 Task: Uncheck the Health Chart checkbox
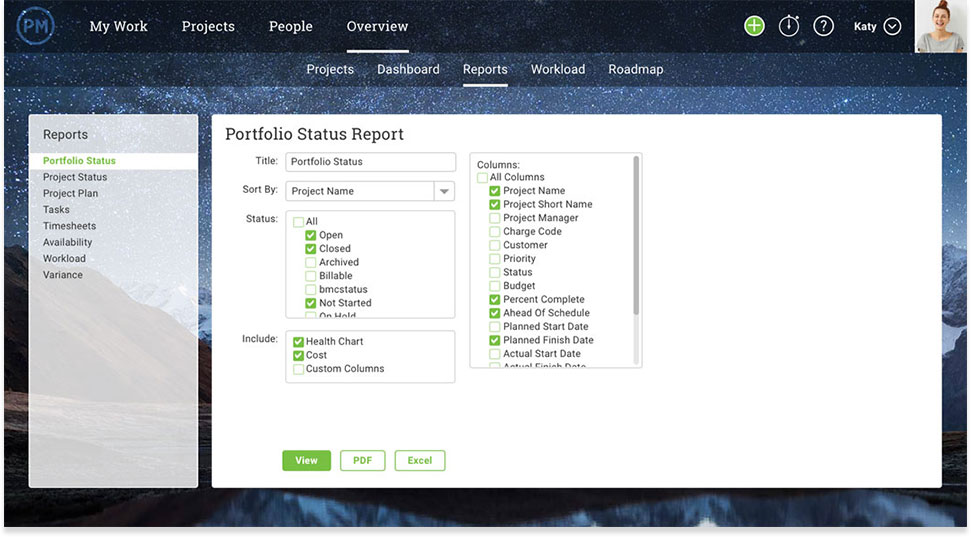298,342
